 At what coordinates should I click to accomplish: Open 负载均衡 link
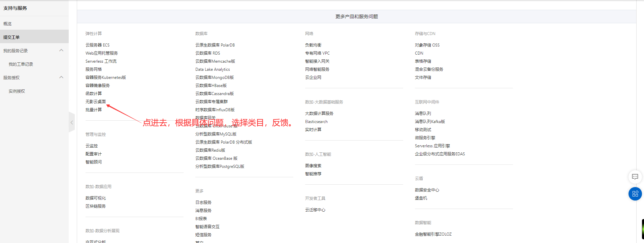coord(313,45)
